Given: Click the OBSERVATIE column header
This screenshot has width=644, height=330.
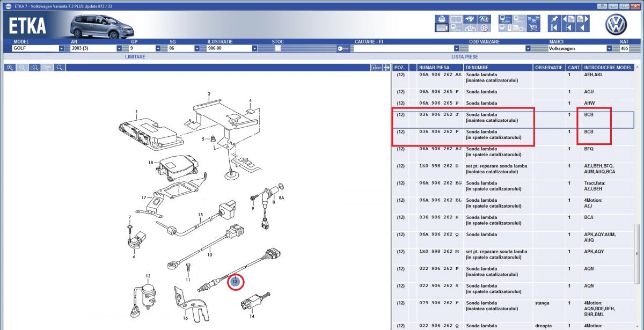Looking at the screenshot, I should [x=550, y=68].
